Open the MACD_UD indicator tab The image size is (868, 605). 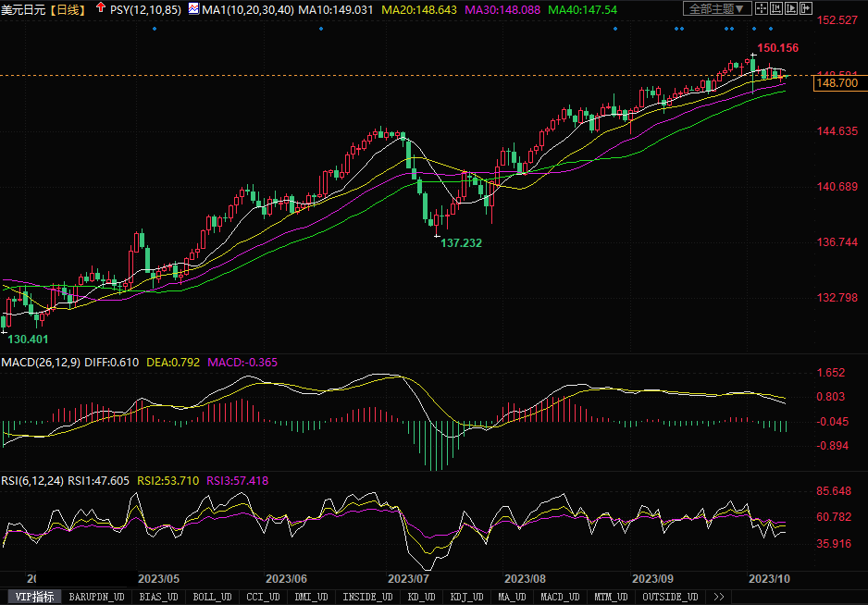point(559,598)
